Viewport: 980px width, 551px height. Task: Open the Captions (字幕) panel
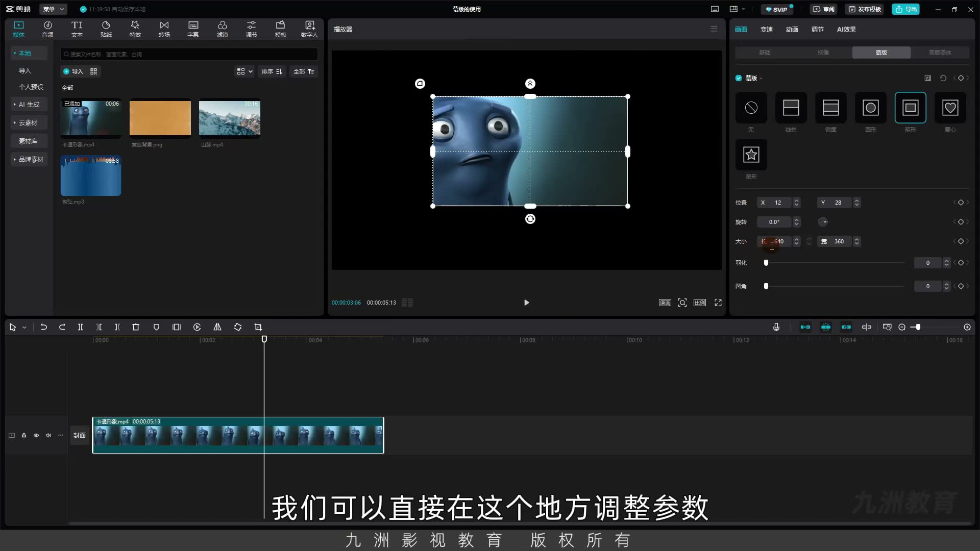coord(193,29)
